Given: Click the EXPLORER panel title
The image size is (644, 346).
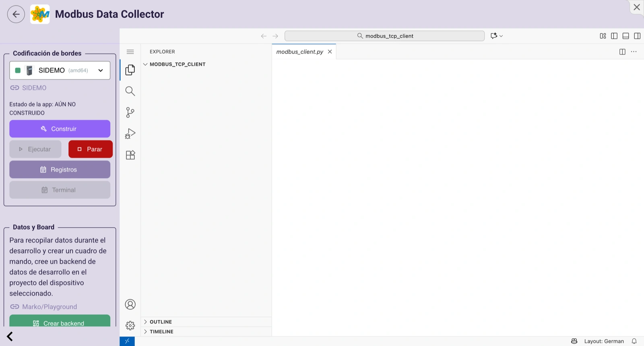Looking at the screenshot, I should (x=162, y=52).
